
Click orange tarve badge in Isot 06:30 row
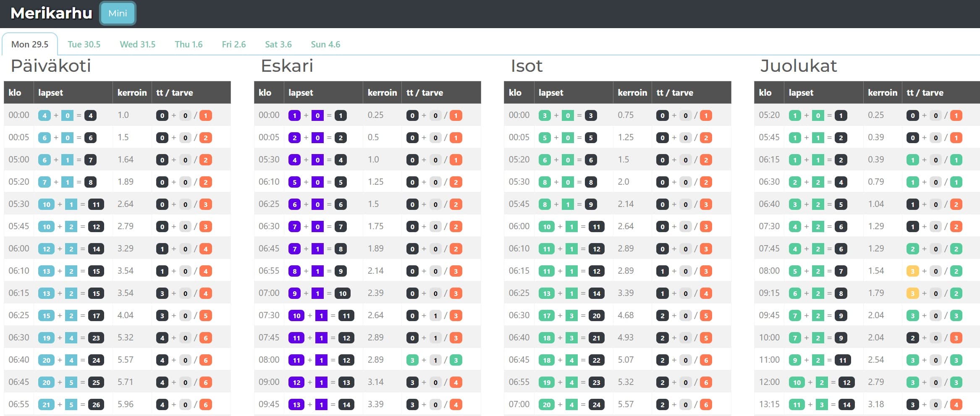click(x=706, y=316)
